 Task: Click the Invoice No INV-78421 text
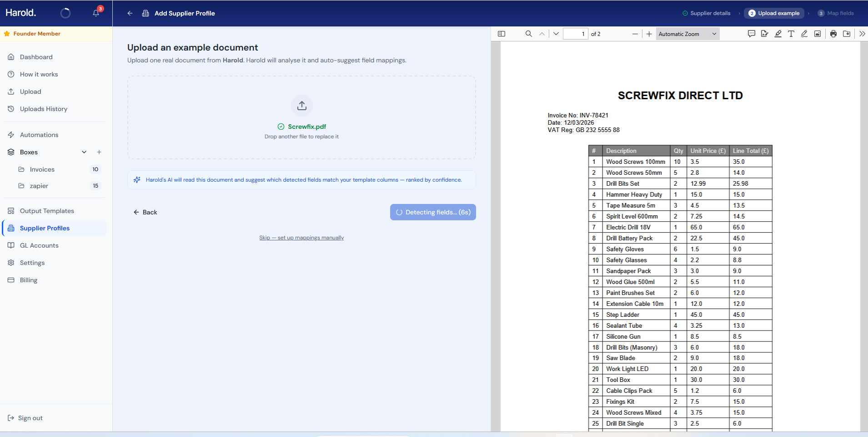point(578,115)
